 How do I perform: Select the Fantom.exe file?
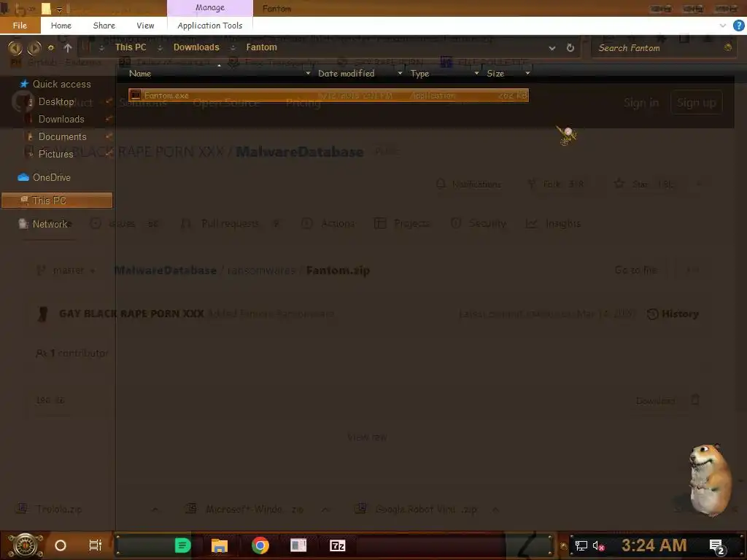(328, 96)
